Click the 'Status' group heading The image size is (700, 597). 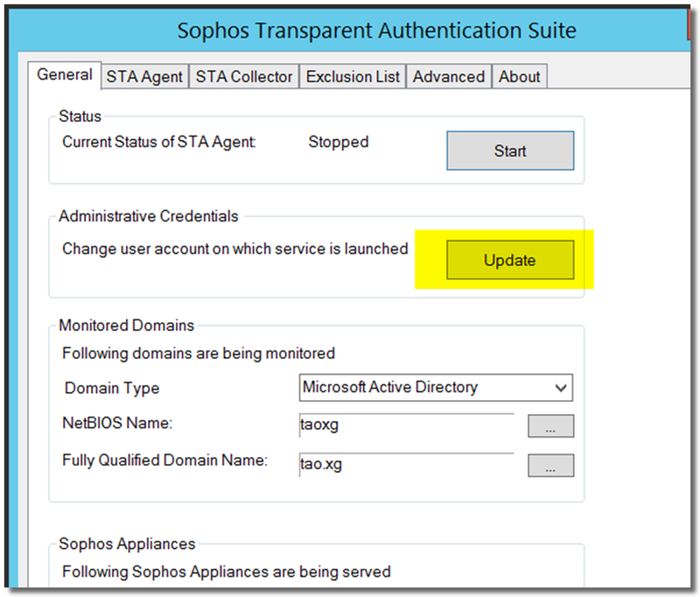pyautogui.click(x=80, y=116)
